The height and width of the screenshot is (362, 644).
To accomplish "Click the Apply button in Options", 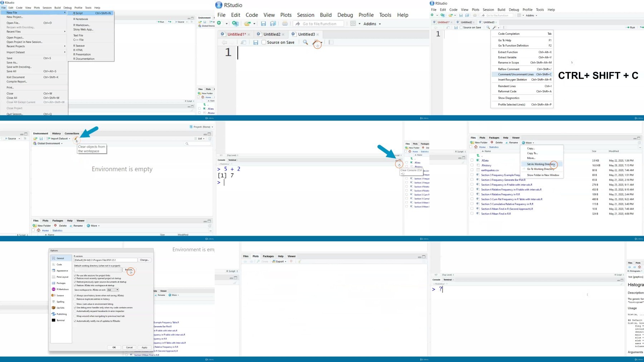I will (x=145, y=347).
